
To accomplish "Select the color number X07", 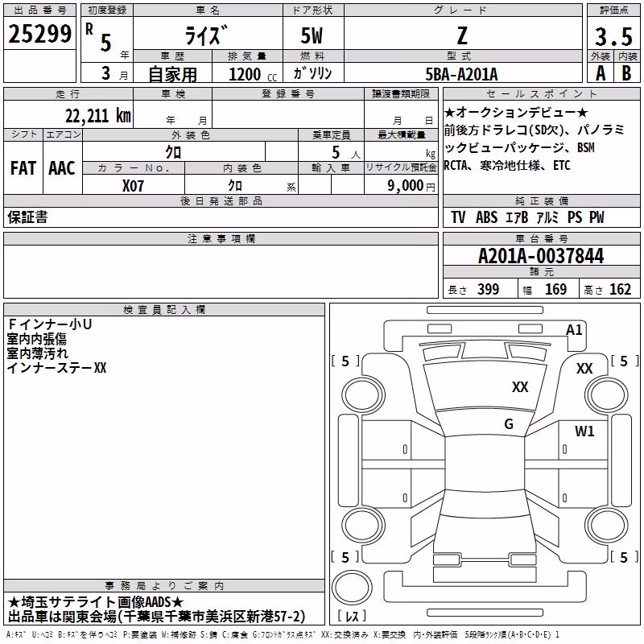I will pyautogui.click(x=133, y=186).
